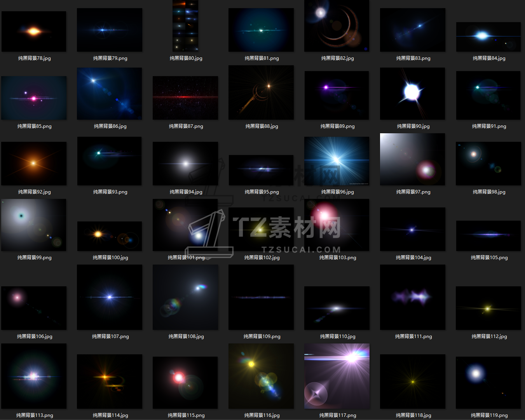The height and width of the screenshot is (420, 525).
Task: Click the label 纯黑背景81.png
Action: (x=262, y=58)
